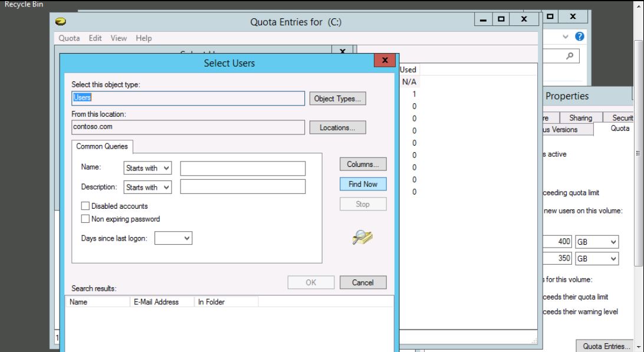The image size is (644, 352).
Task: Click the search magnifying glass icon
Action: click(x=569, y=55)
